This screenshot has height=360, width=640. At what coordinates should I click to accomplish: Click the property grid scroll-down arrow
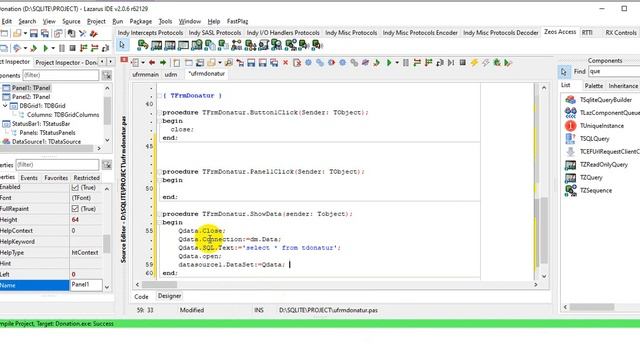[x=107, y=287]
